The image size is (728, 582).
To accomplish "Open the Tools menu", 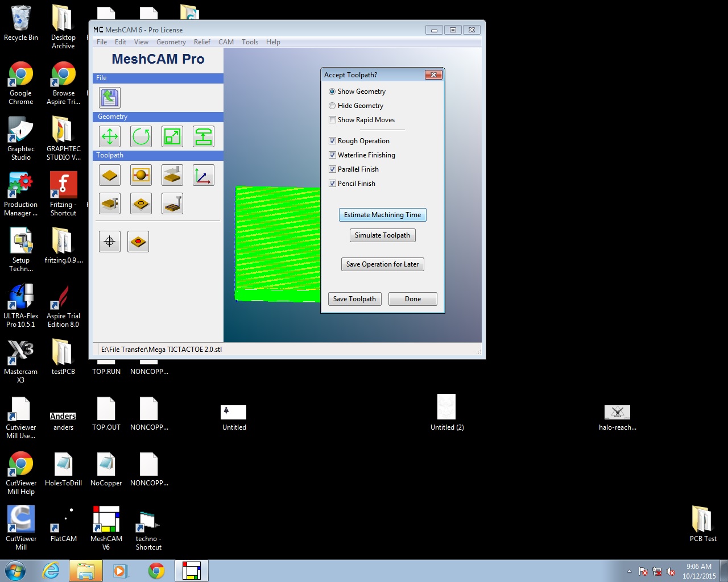I will pos(250,42).
